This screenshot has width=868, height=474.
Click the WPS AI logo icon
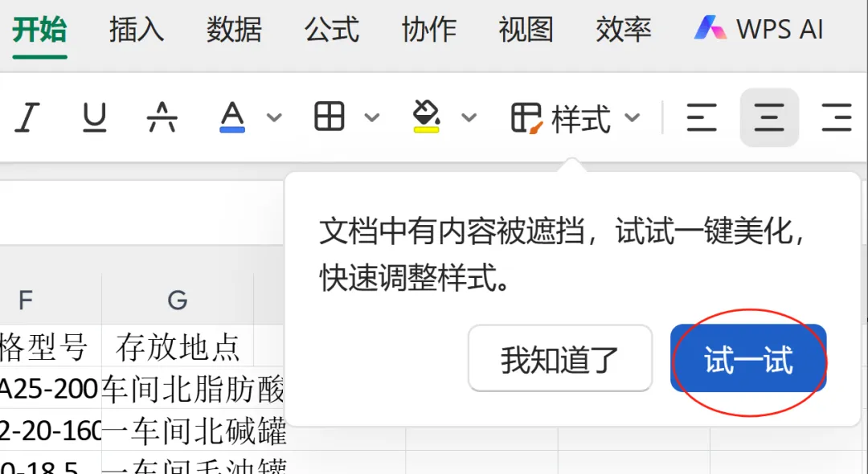tap(710, 27)
